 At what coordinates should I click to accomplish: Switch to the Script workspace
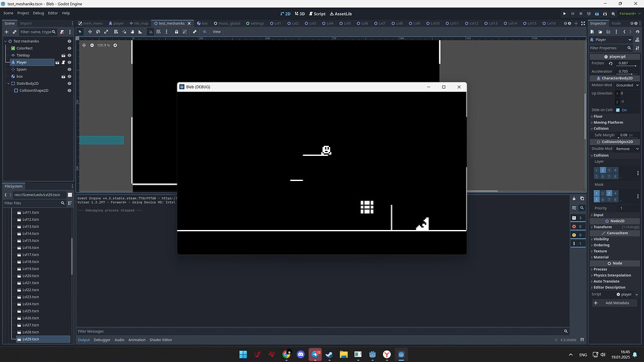[317, 14]
